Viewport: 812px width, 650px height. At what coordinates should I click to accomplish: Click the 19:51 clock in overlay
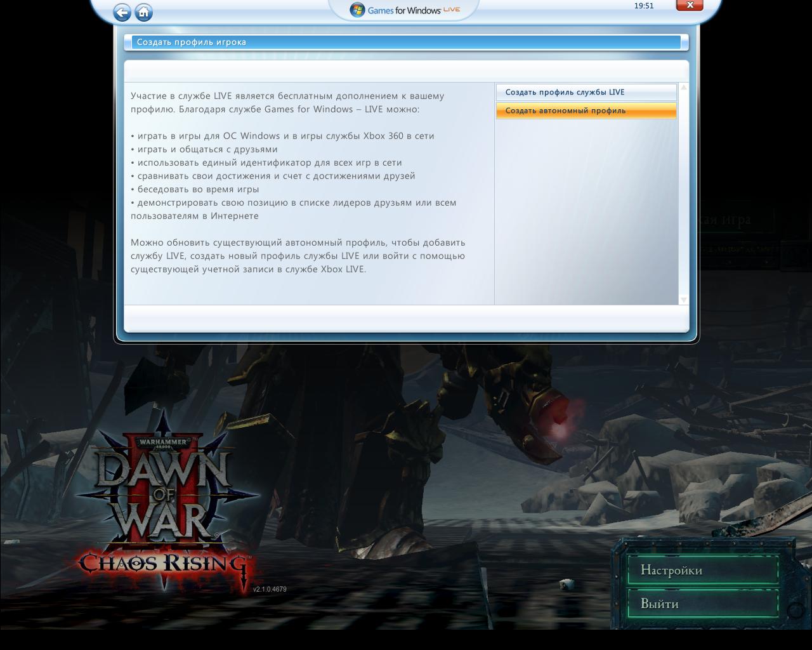[x=643, y=6]
